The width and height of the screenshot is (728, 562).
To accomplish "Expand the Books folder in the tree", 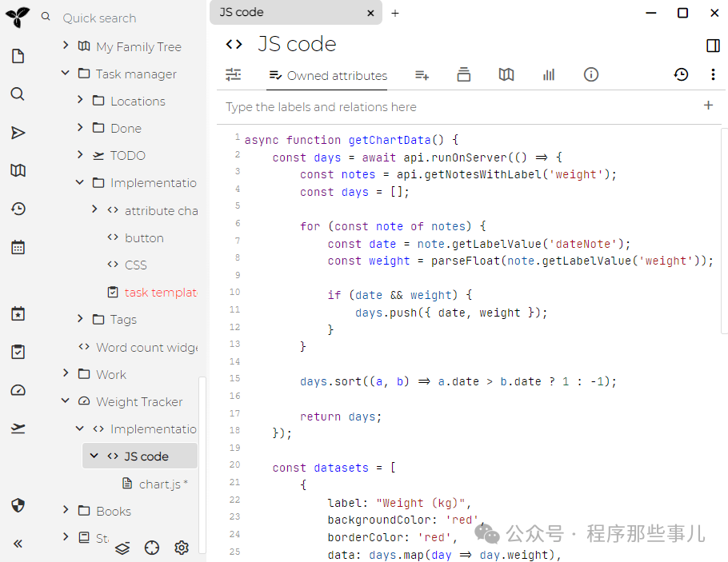I will (66, 510).
